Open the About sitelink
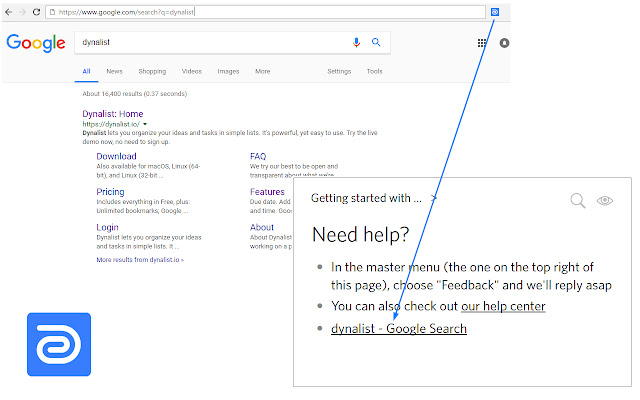This screenshot has height=400, width=640. tap(262, 227)
